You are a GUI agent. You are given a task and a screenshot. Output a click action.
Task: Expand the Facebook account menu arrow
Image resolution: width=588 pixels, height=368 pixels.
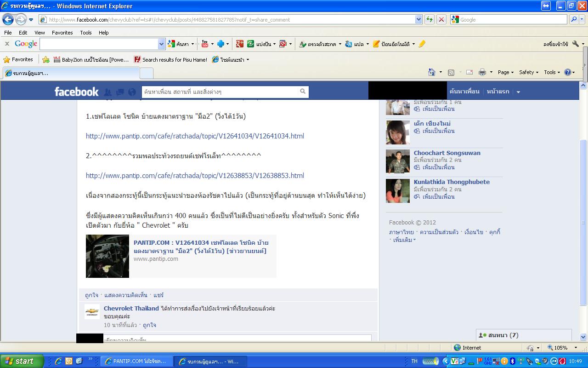[518, 92]
